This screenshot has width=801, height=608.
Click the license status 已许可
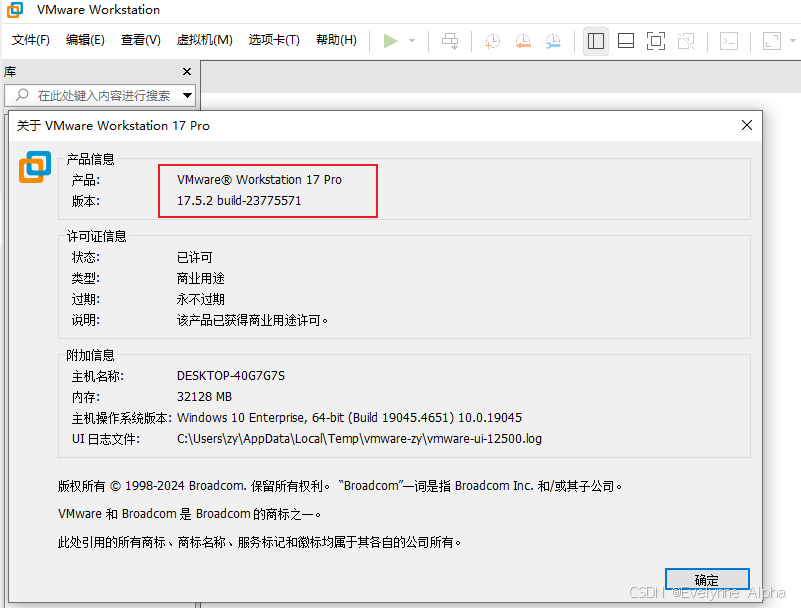194,257
